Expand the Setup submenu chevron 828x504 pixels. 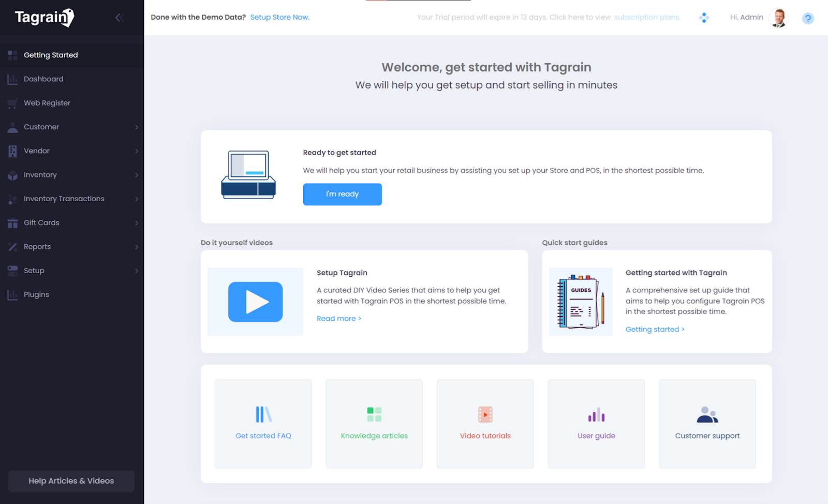coord(137,271)
